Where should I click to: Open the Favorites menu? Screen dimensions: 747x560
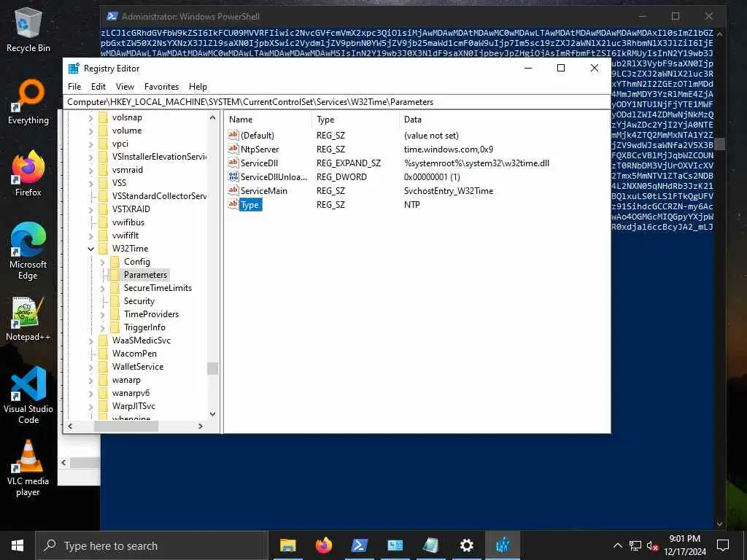tap(161, 87)
